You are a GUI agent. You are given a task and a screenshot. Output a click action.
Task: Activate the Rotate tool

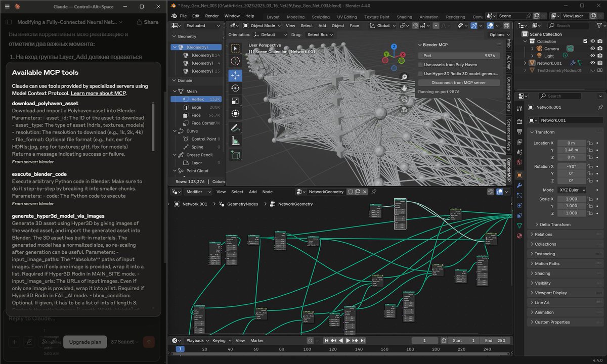pyautogui.click(x=235, y=88)
